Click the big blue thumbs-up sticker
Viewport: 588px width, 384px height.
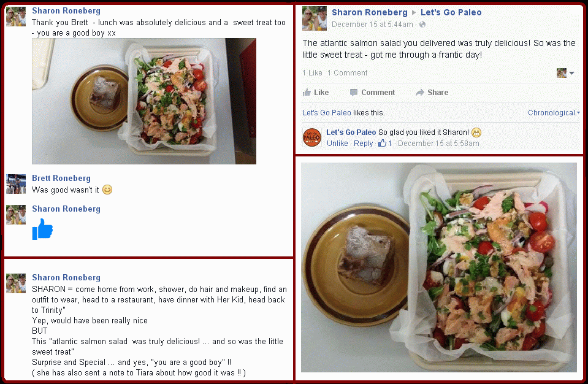(42, 229)
